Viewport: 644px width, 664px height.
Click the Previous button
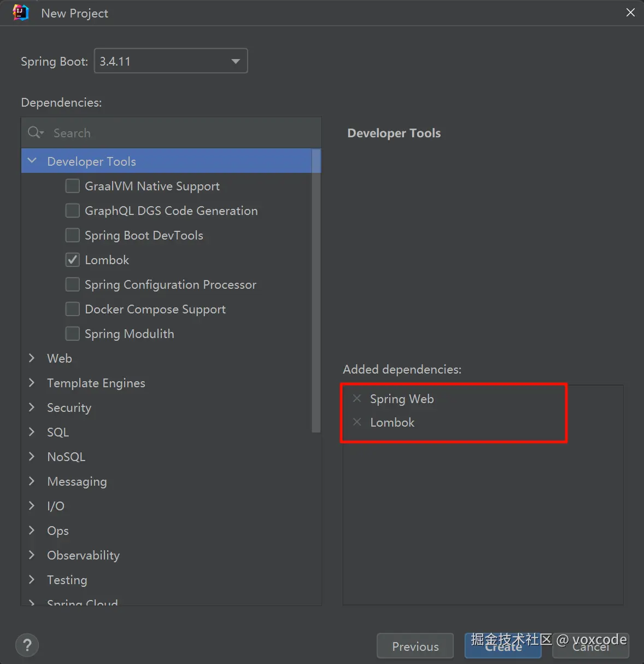coord(415,646)
